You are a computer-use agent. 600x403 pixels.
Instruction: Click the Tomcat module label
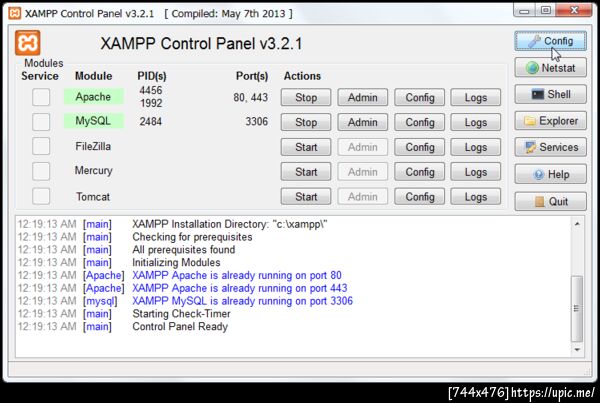(93, 197)
